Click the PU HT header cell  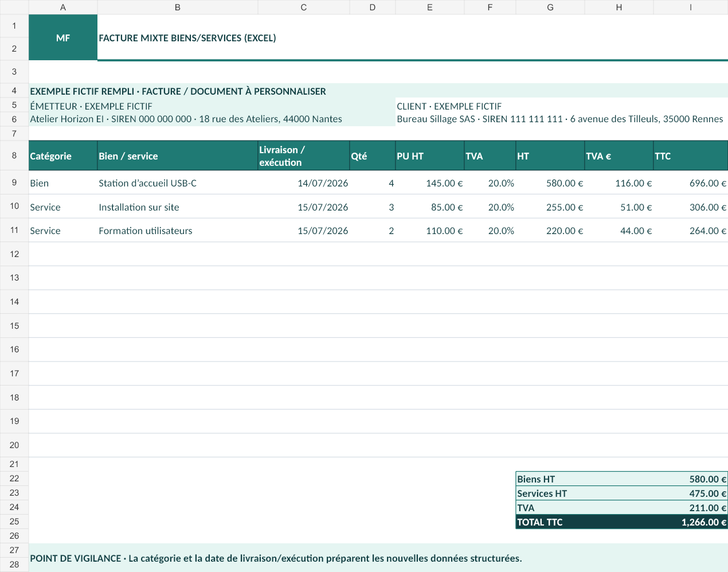(430, 155)
